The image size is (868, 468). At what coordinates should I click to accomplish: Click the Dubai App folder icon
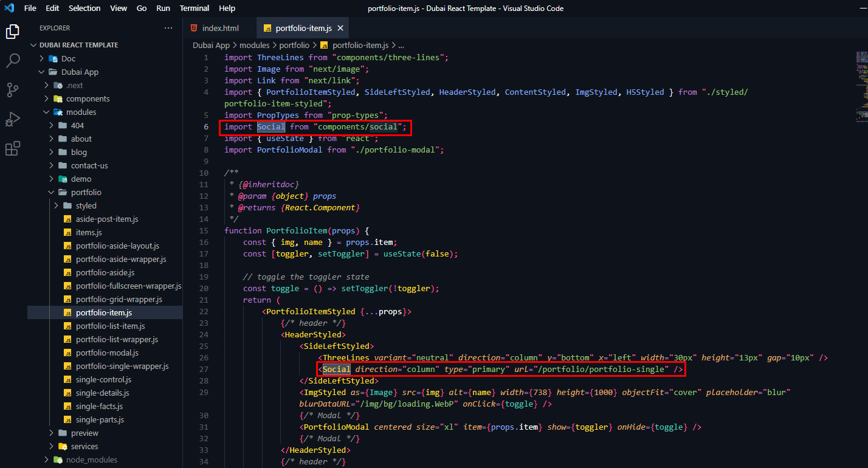(x=53, y=72)
